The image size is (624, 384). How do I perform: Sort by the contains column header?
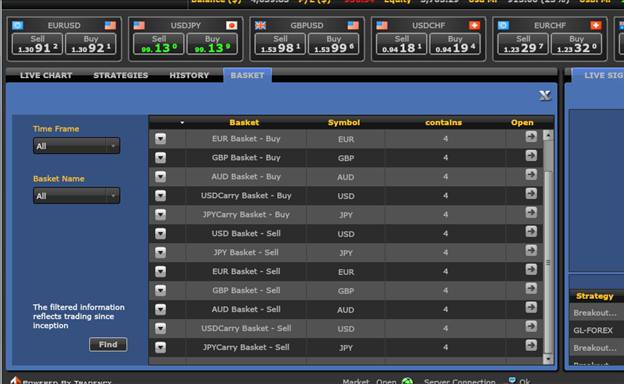pos(444,123)
